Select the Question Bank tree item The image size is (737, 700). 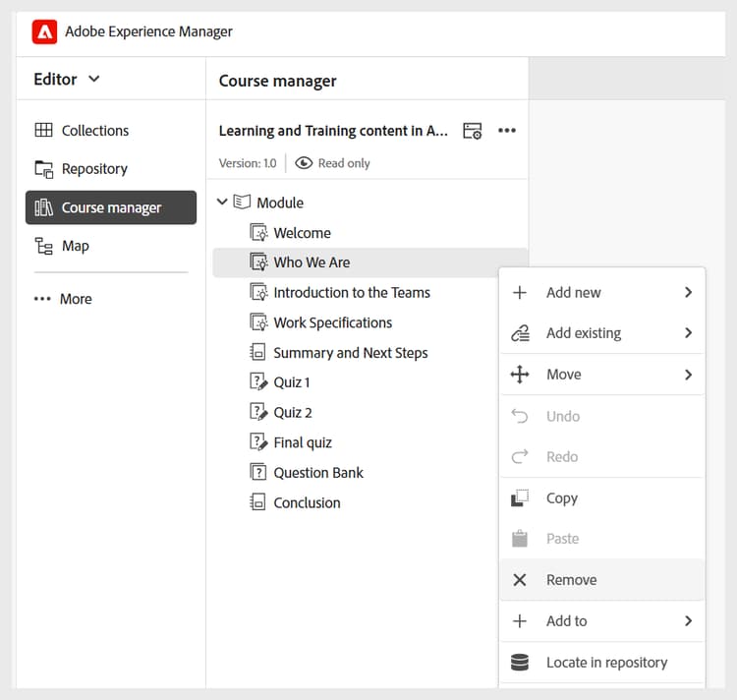(317, 473)
